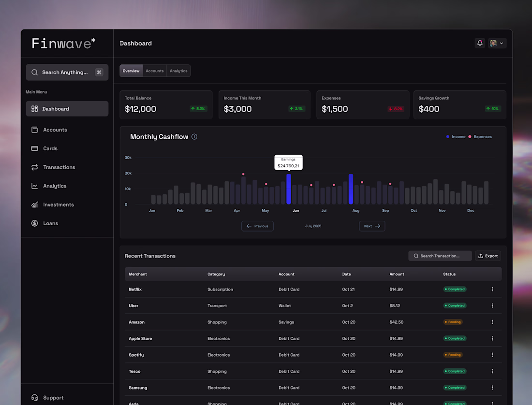Open Transactions in the sidebar menu
Viewport: 532px width, 405px height.
coord(59,167)
